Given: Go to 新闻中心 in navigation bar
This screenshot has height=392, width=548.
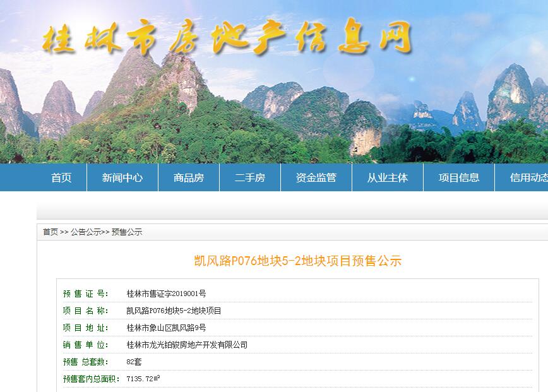Looking at the screenshot, I should [x=122, y=178].
